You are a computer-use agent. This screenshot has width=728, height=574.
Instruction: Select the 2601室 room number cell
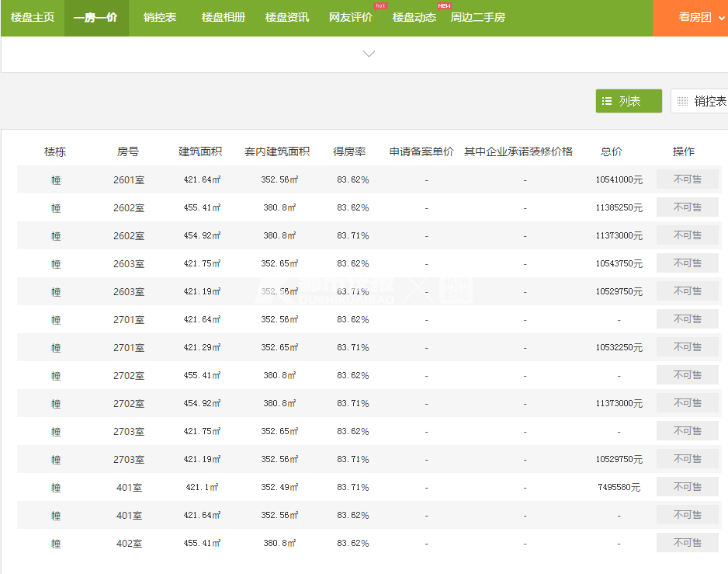(129, 180)
